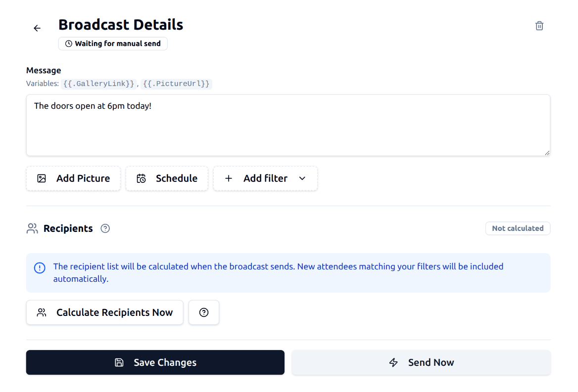Click the Message label
This screenshot has height=392, width=578.
click(44, 70)
